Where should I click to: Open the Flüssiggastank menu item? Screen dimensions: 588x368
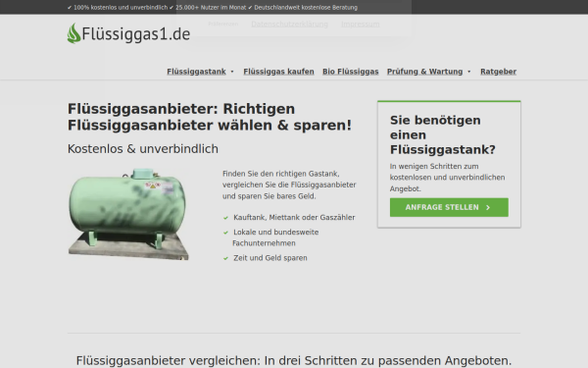pyautogui.click(x=197, y=72)
